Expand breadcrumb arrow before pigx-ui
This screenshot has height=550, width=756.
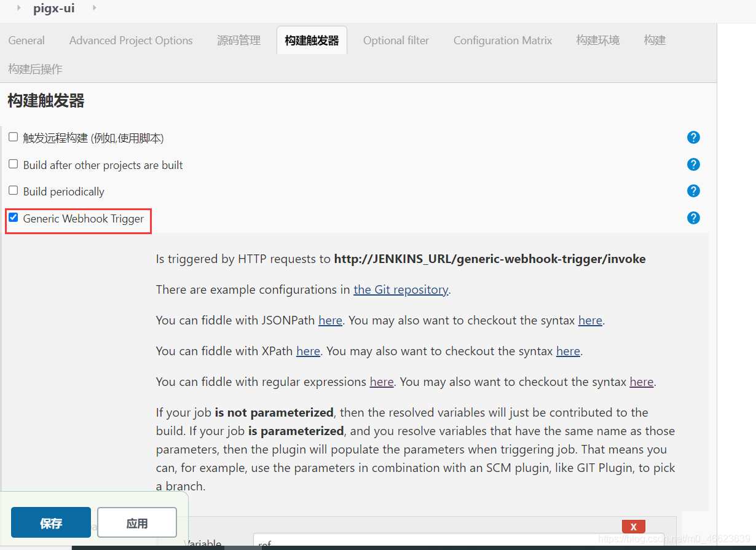coord(19,9)
